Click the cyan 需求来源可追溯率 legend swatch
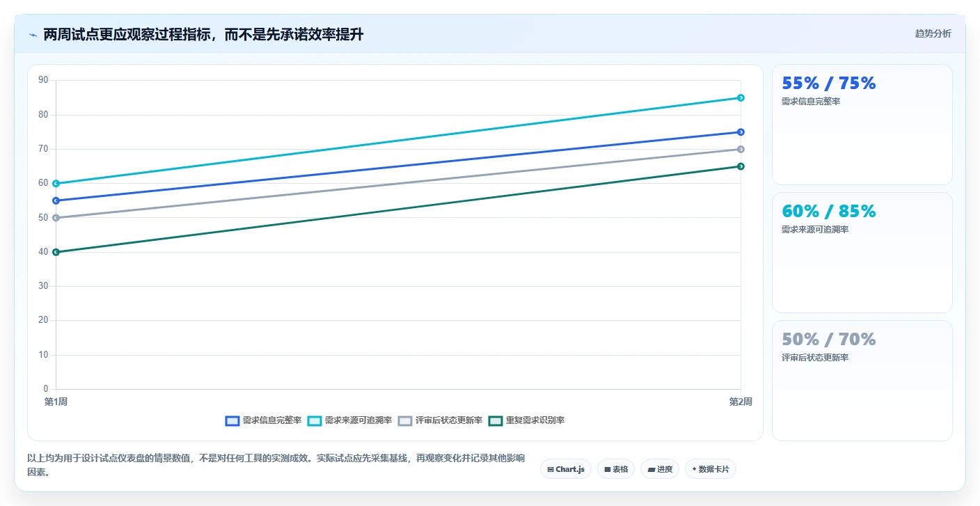This screenshot has height=506, width=980. 315,421
